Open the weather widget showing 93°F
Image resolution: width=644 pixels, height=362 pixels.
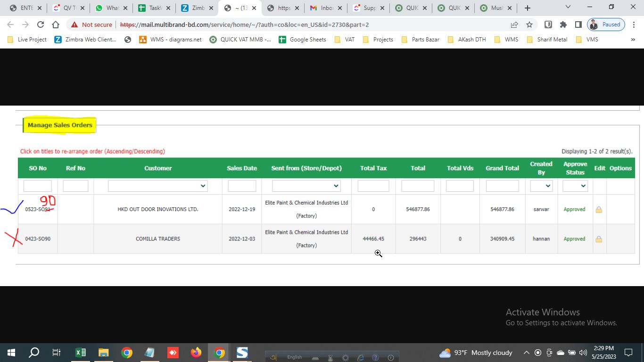tap(476, 353)
